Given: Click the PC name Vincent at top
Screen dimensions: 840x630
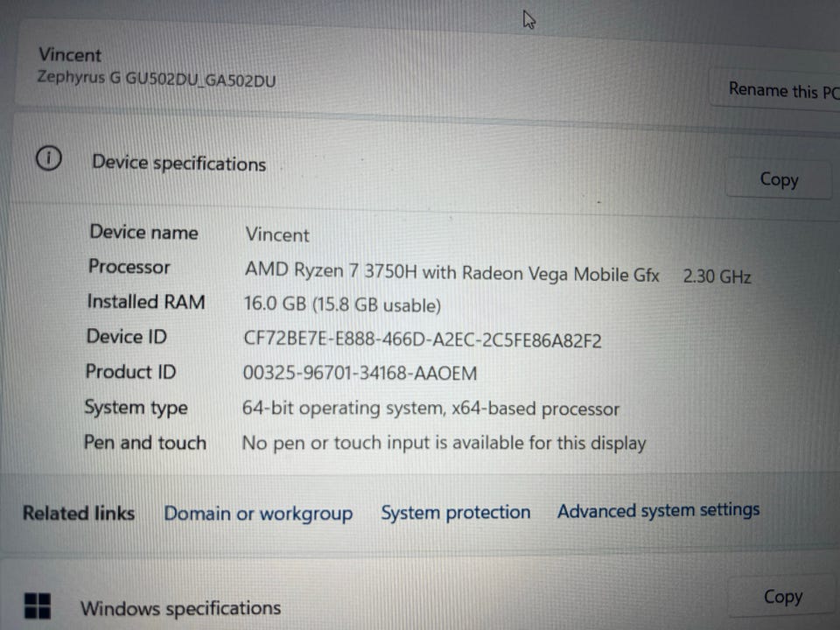Looking at the screenshot, I should click(x=70, y=54).
